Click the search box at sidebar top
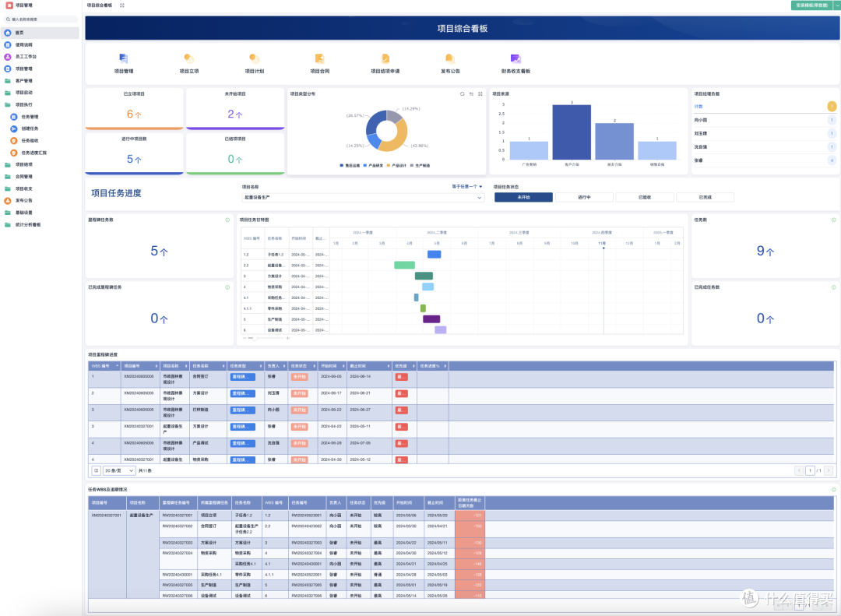Image resolution: width=841 pixels, height=616 pixels. coord(41,19)
